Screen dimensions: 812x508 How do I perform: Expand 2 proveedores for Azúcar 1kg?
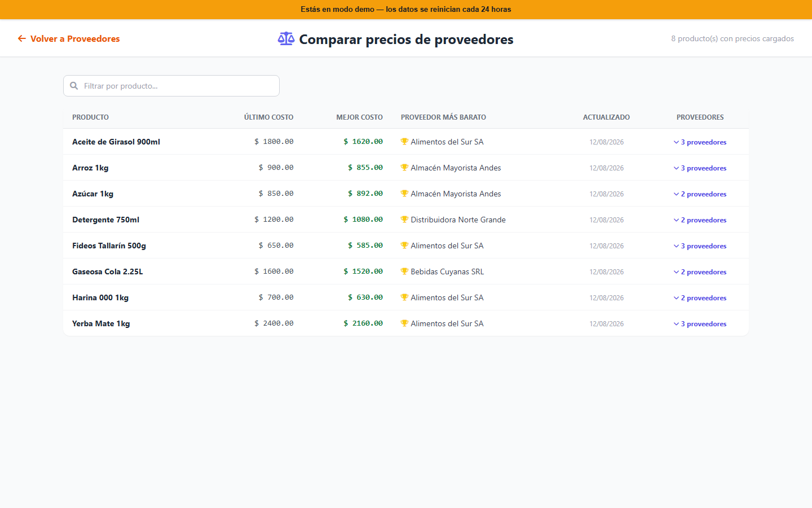(x=700, y=194)
